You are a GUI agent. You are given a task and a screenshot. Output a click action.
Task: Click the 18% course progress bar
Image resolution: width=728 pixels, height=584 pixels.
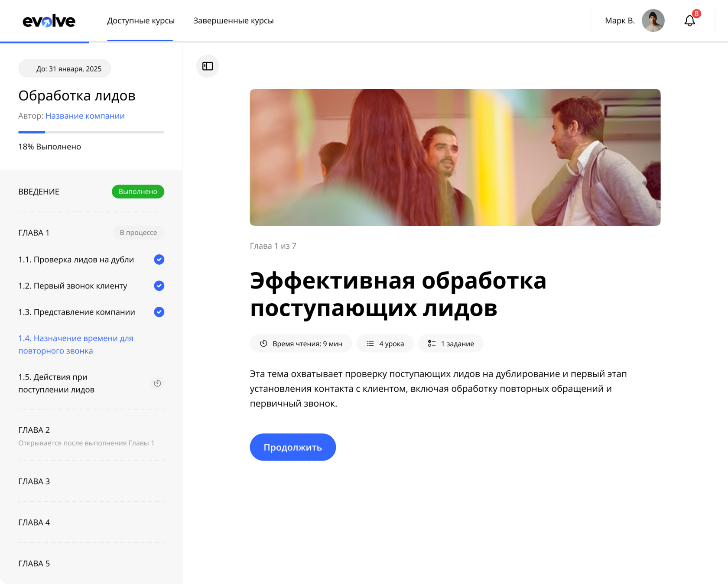click(x=91, y=132)
